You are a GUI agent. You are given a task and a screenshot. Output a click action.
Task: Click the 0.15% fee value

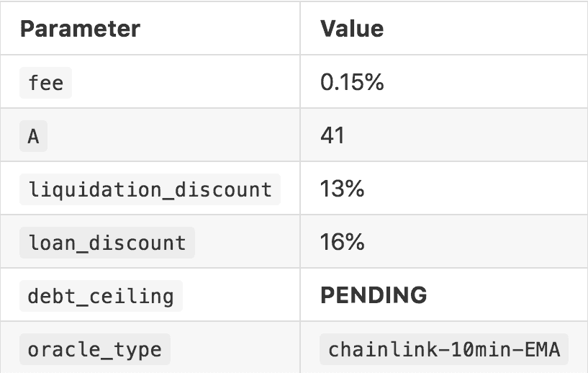352,83
